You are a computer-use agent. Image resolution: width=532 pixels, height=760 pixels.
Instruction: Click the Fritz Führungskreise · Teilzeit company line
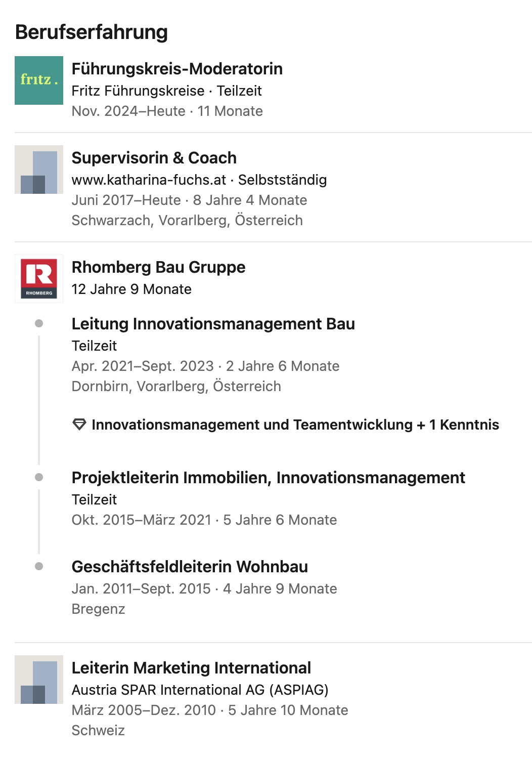point(166,91)
